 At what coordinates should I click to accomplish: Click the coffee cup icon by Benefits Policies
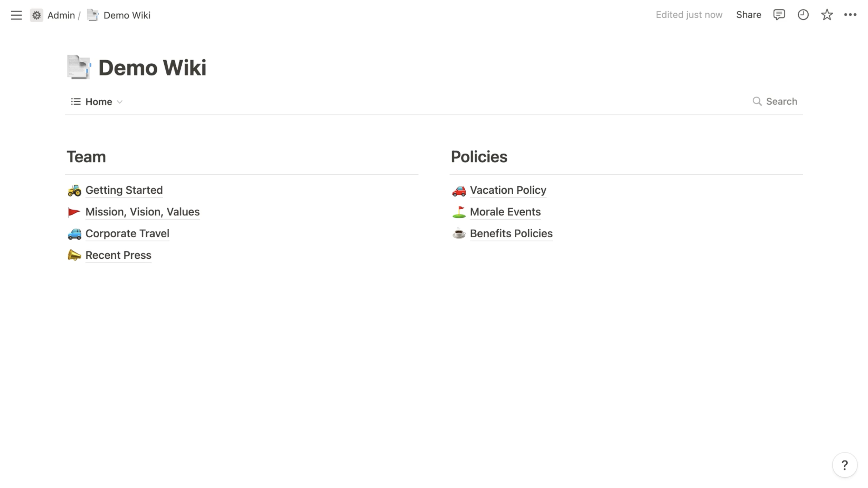coord(459,233)
